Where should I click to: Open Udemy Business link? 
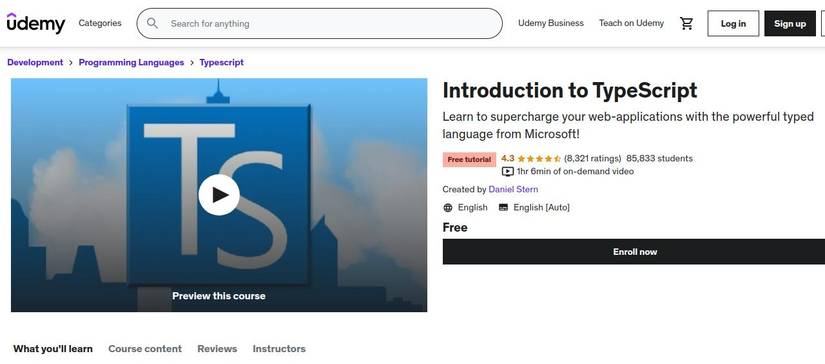pos(551,23)
